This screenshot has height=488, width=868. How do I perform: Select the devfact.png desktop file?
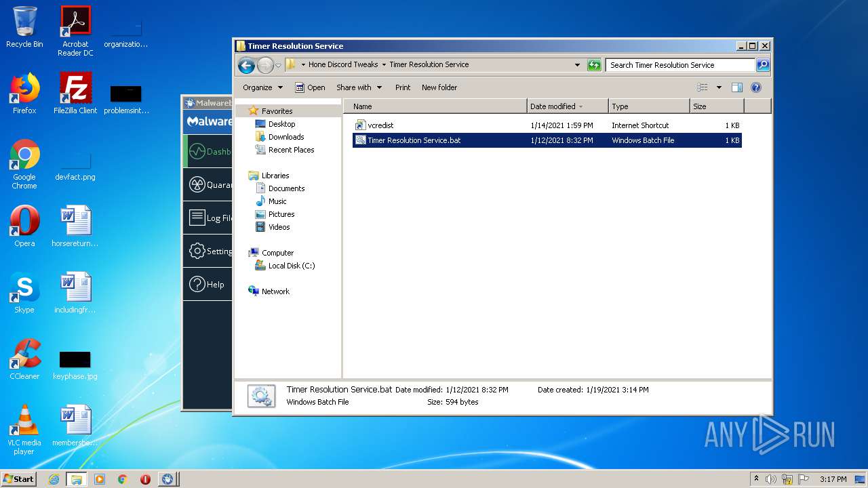point(75,166)
